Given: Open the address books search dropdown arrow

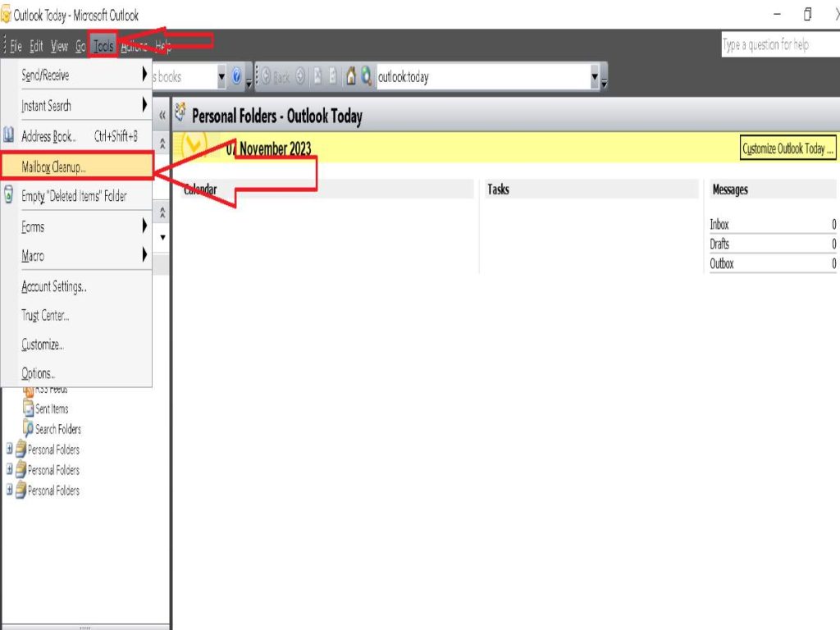Looking at the screenshot, I should 221,76.
